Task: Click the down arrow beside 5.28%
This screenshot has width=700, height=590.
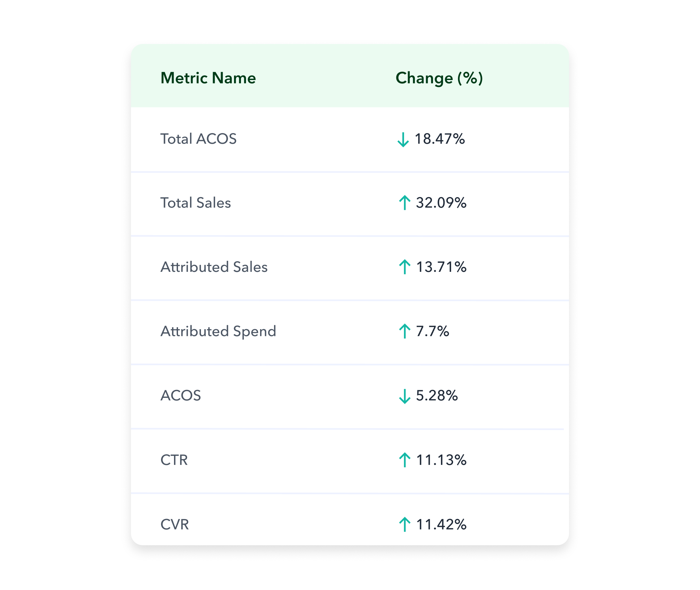Action: point(404,396)
